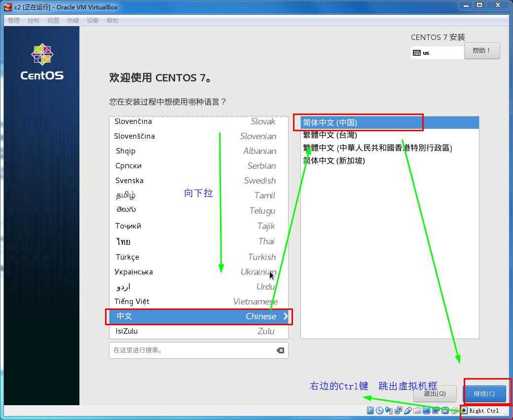Click the optical disc status icon

click(379, 410)
